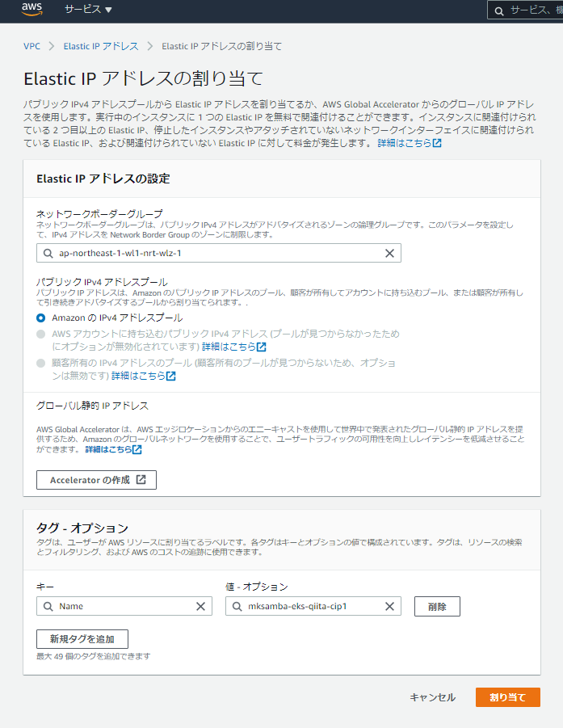Open 詳細はこちら link under Global Accelerator
563x728 pixels.
113,449
